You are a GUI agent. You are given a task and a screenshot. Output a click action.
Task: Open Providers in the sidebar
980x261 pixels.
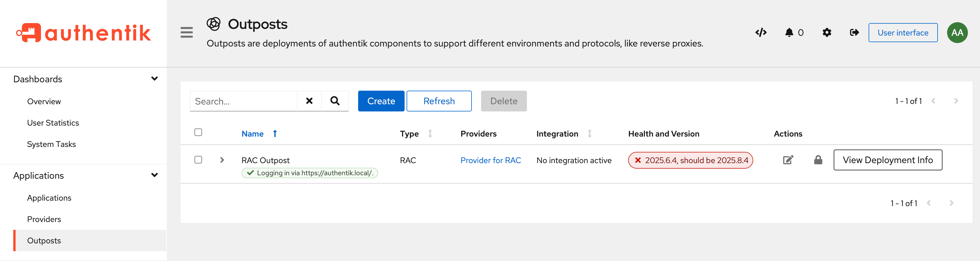(x=44, y=219)
